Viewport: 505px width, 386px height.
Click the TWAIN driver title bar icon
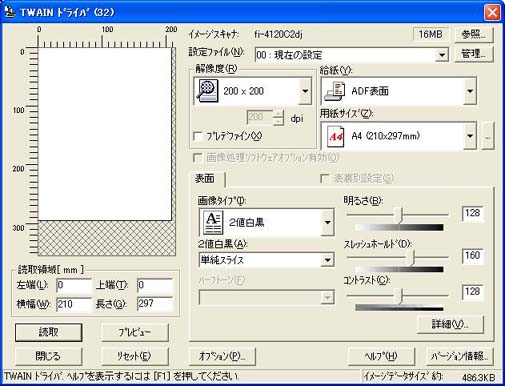click(x=10, y=12)
